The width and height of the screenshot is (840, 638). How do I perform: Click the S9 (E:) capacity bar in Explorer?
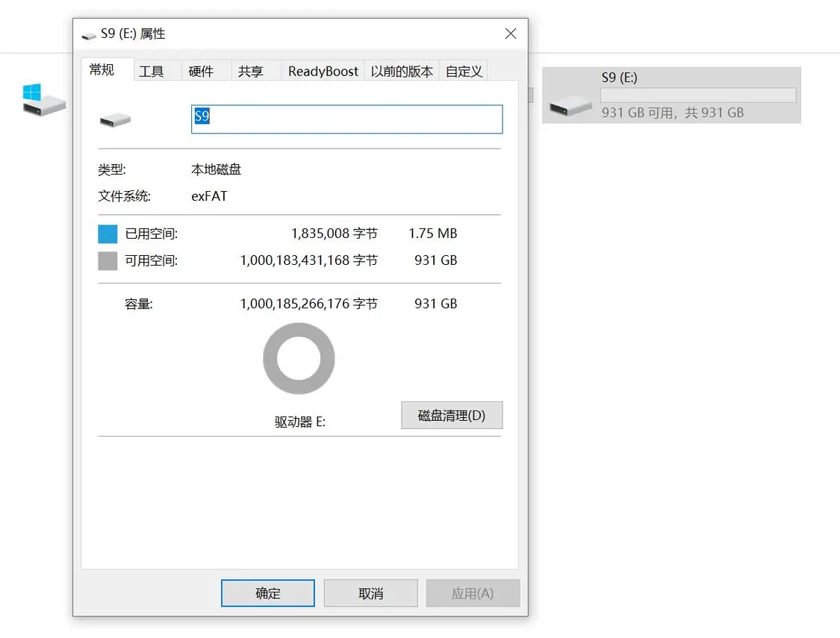tap(698, 96)
